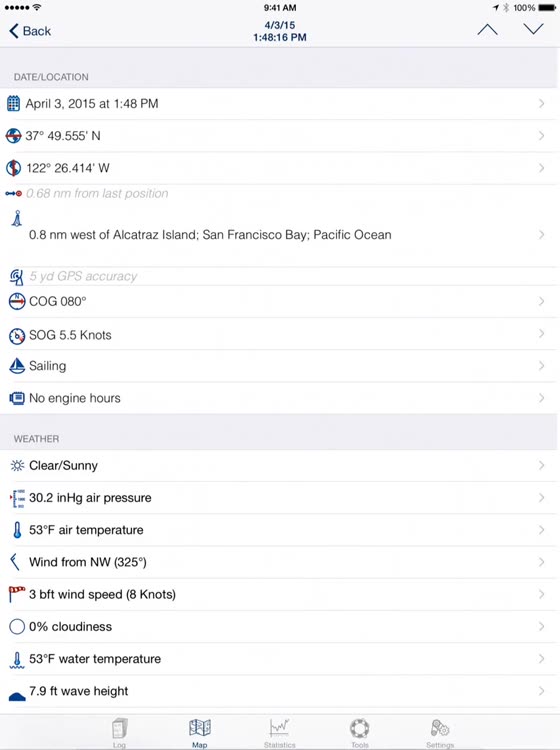560x750 pixels.
Task: Tap the sailboat icon beside Sailing
Action: [x=17, y=366]
